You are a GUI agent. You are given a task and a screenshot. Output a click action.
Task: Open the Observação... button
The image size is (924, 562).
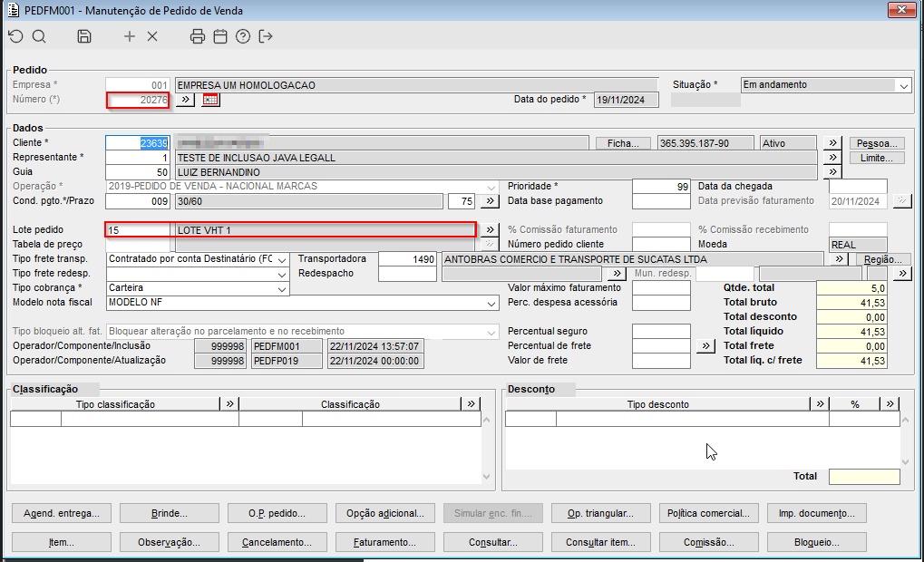170,542
